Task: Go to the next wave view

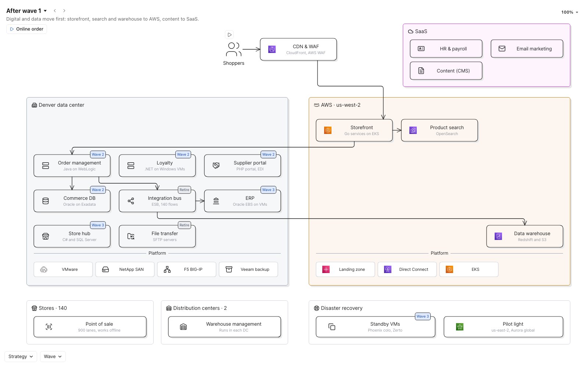Action: coord(64,11)
